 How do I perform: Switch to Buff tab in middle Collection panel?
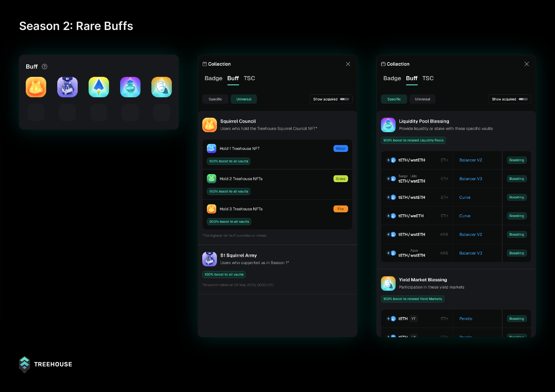click(233, 78)
